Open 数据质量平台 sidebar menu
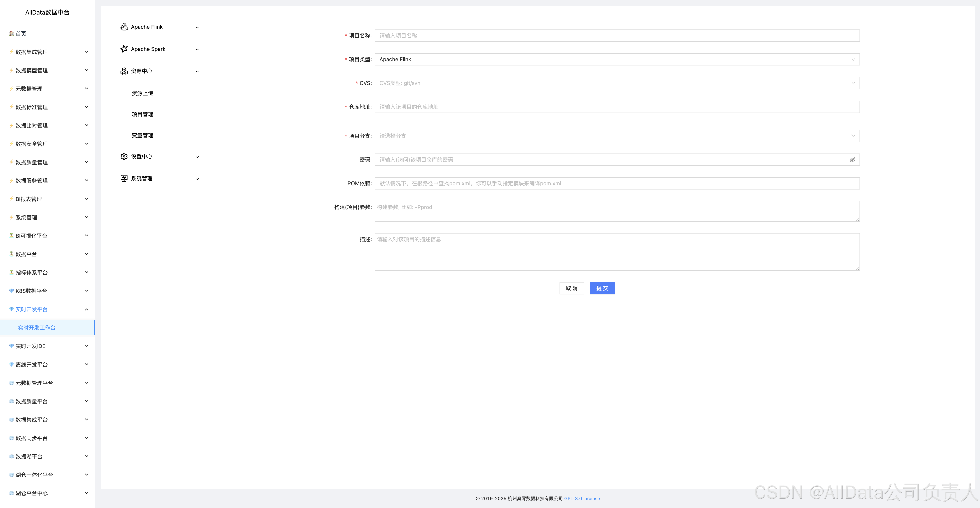 (x=48, y=401)
